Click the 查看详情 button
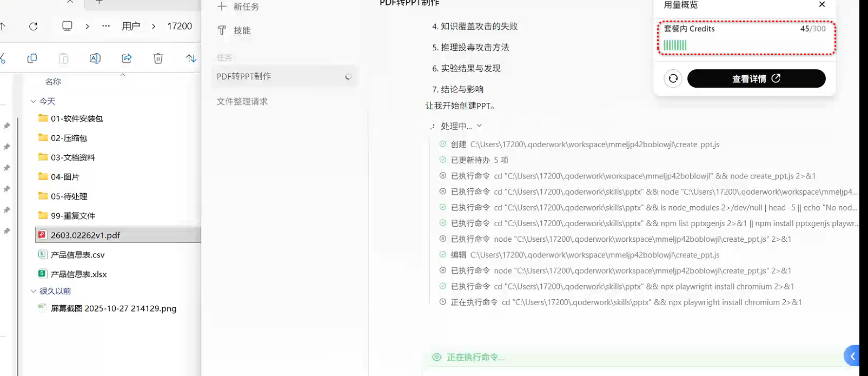The image size is (868, 376). (756, 78)
